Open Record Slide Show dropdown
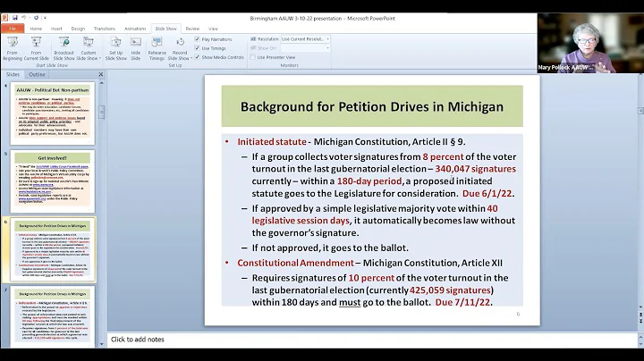Viewport: 644px width, 361px height. tap(180, 49)
